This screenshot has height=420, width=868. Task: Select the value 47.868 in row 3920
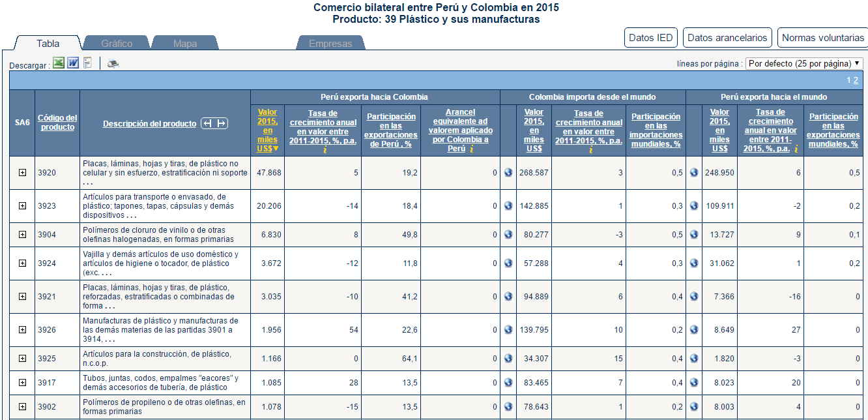pos(268,173)
